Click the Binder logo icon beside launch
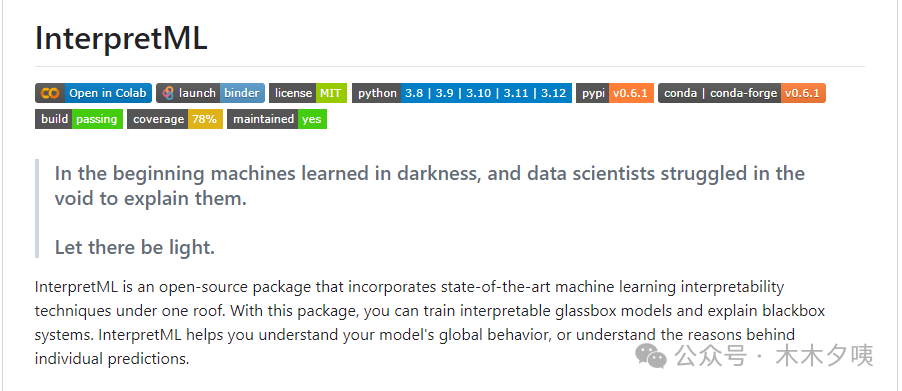 168,93
